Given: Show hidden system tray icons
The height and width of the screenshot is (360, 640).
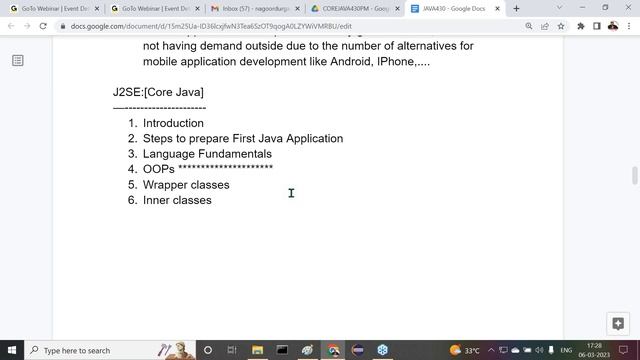Looking at the screenshot, I should [x=491, y=350].
